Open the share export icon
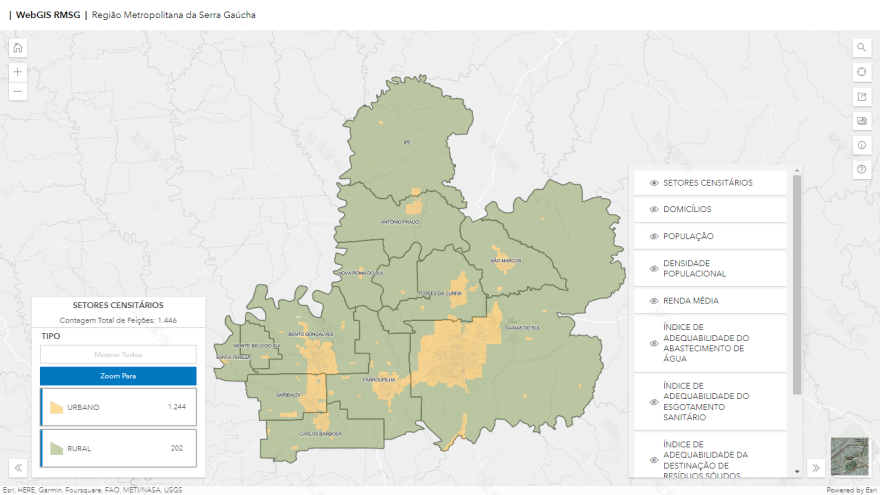The image size is (880, 495). pyautogui.click(x=862, y=97)
